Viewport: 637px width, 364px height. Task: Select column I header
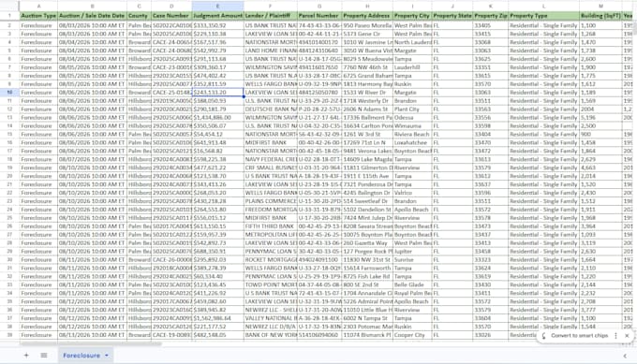412,6
